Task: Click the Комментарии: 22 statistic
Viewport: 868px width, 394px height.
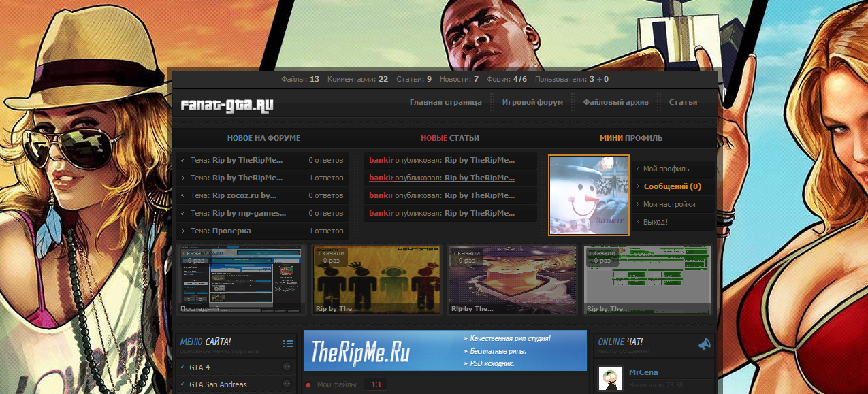Action: (x=358, y=79)
